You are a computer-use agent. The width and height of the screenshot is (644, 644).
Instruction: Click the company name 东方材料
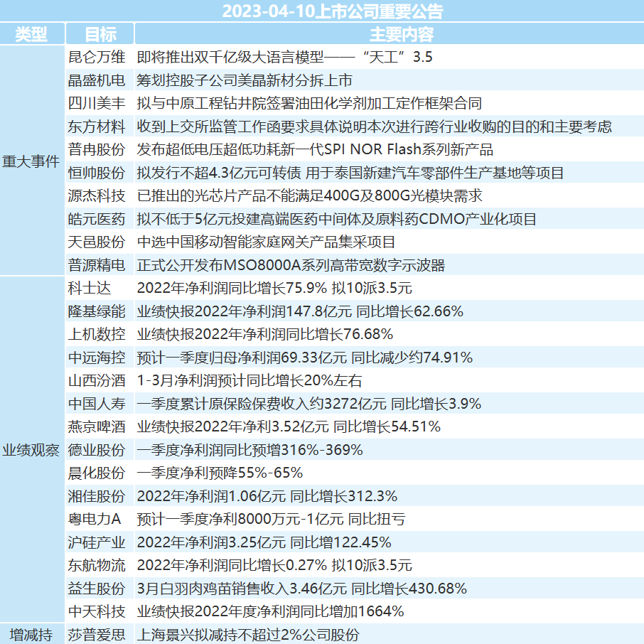(97, 126)
